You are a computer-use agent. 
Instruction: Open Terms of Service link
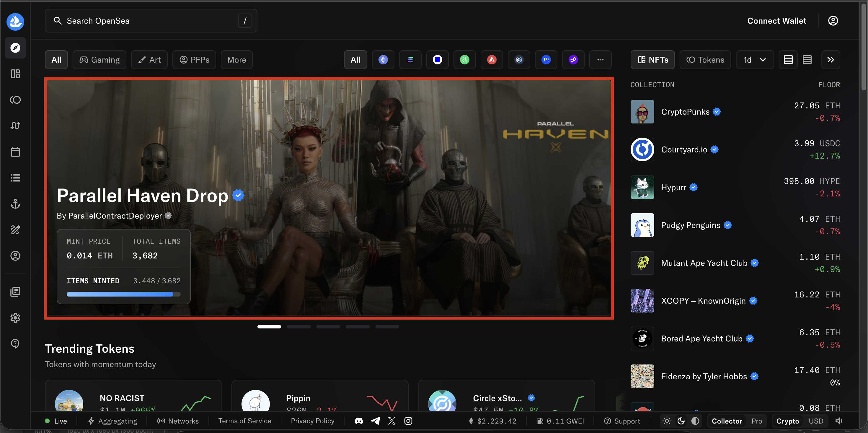[x=245, y=421]
